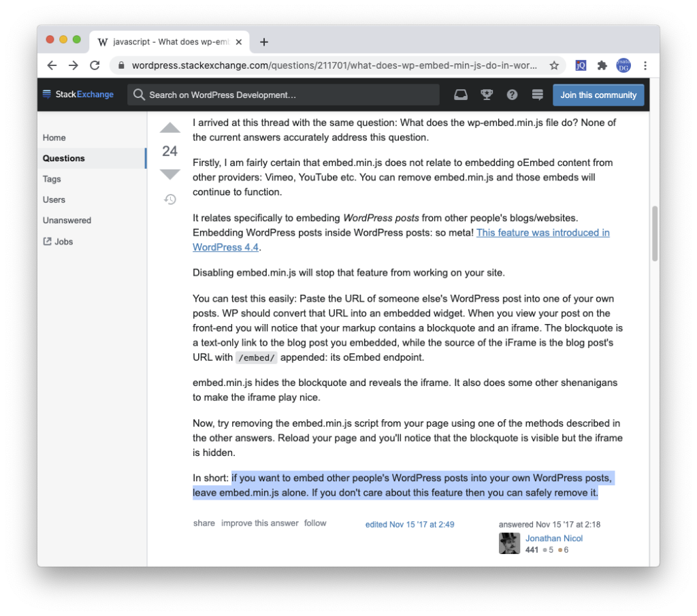The height and width of the screenshot is (616, 697).
Task: Open Jonathan Nicol's user profile
Action: (x=553, y=538)
